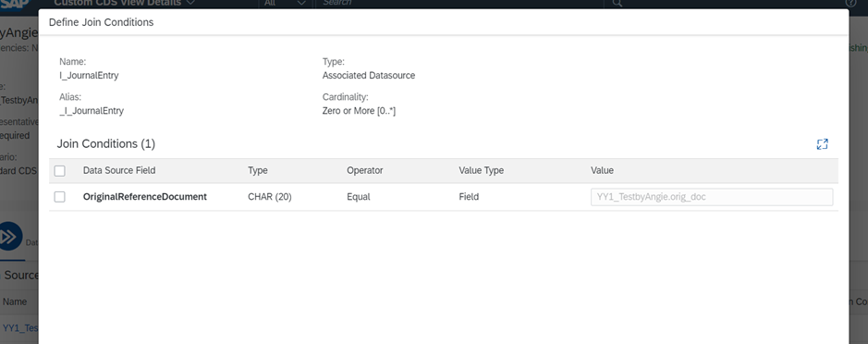
Task: Click the Operator column header
Action: 365,170
